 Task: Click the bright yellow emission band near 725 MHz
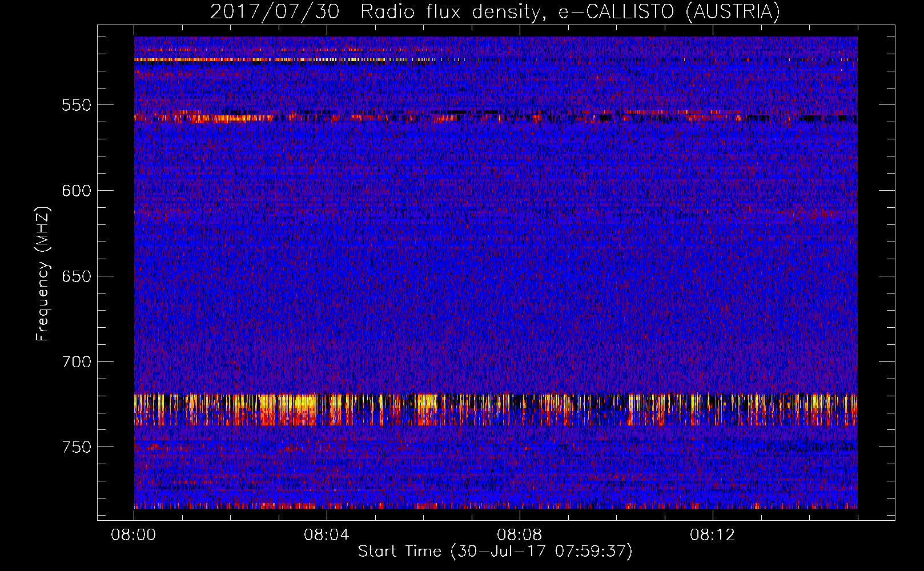pos(496,409)
